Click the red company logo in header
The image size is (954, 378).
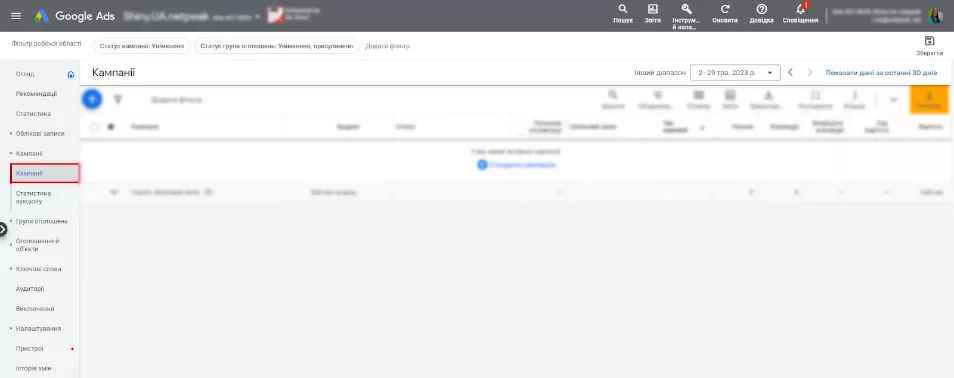pos(276,15)
